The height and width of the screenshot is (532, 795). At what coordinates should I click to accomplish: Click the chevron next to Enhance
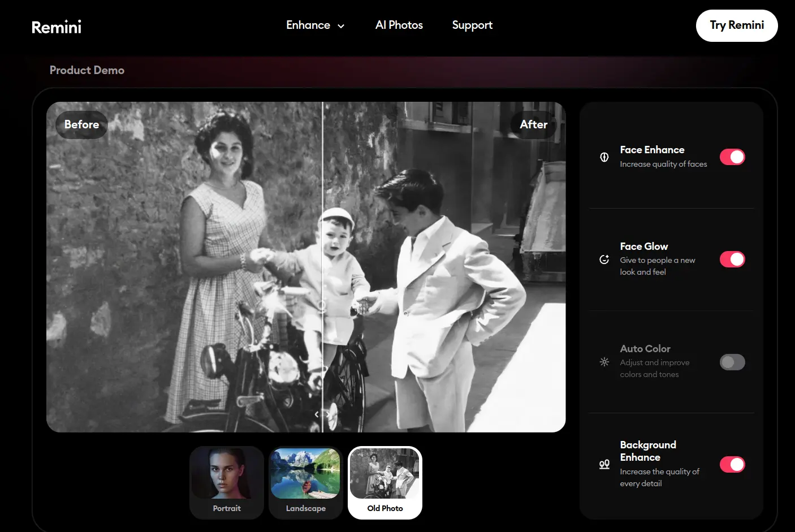[x=341, y=26]
